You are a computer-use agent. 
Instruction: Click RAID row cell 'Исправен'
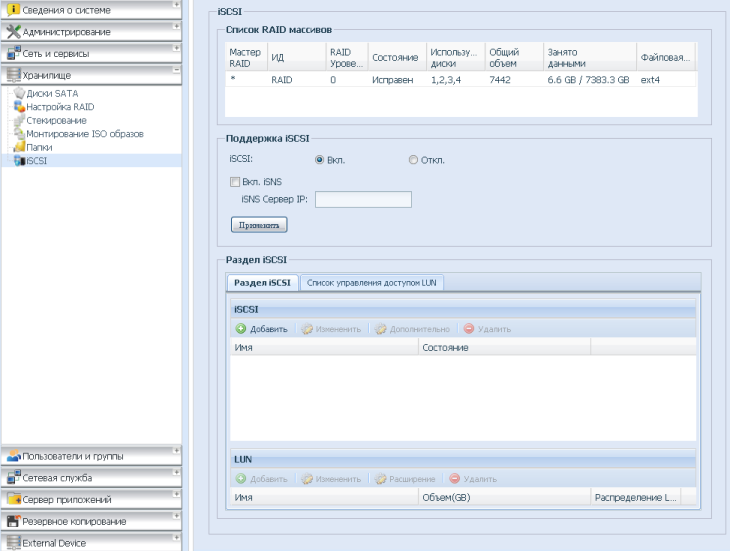tap(392, 80)
